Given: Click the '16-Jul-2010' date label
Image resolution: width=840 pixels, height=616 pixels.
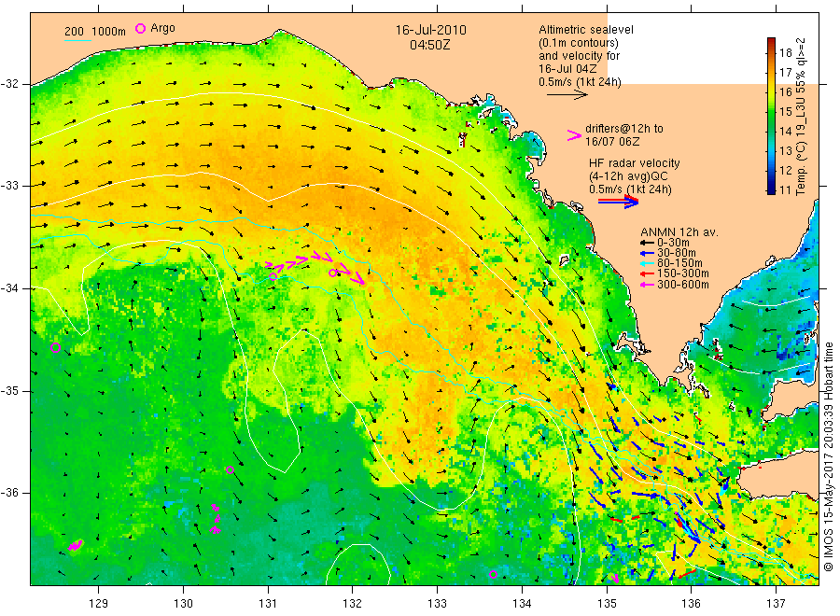Looking at the screenshot, I should [430, 30].
